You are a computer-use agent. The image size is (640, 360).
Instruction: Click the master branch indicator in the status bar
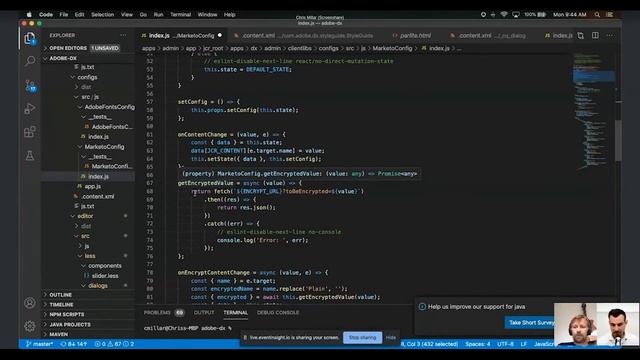40,344
